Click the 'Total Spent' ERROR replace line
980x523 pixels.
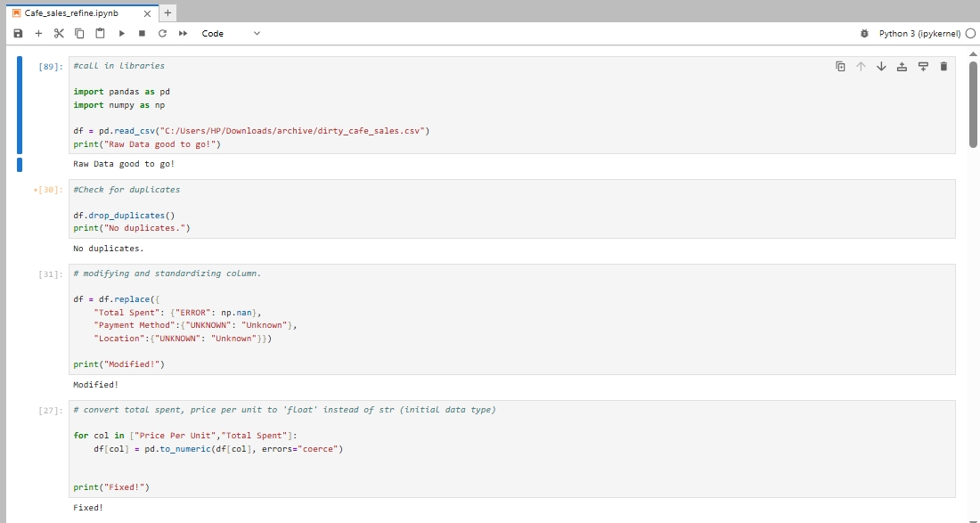click(x=177, y=313)
